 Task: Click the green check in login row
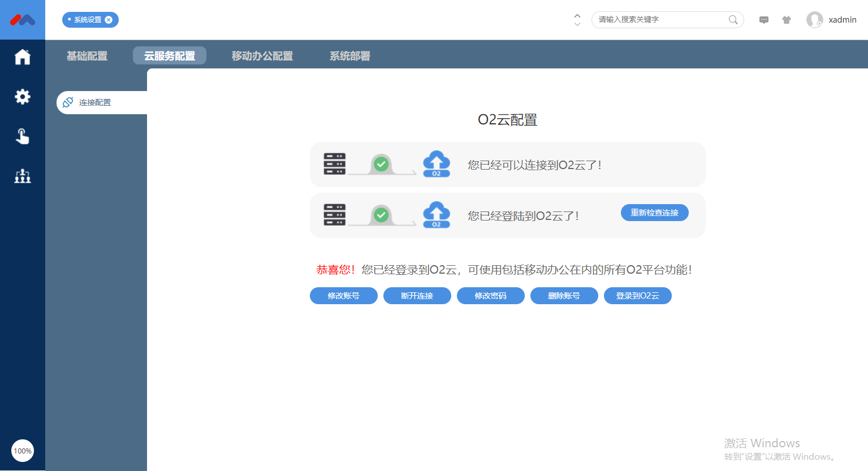click(x=381, y=215)
